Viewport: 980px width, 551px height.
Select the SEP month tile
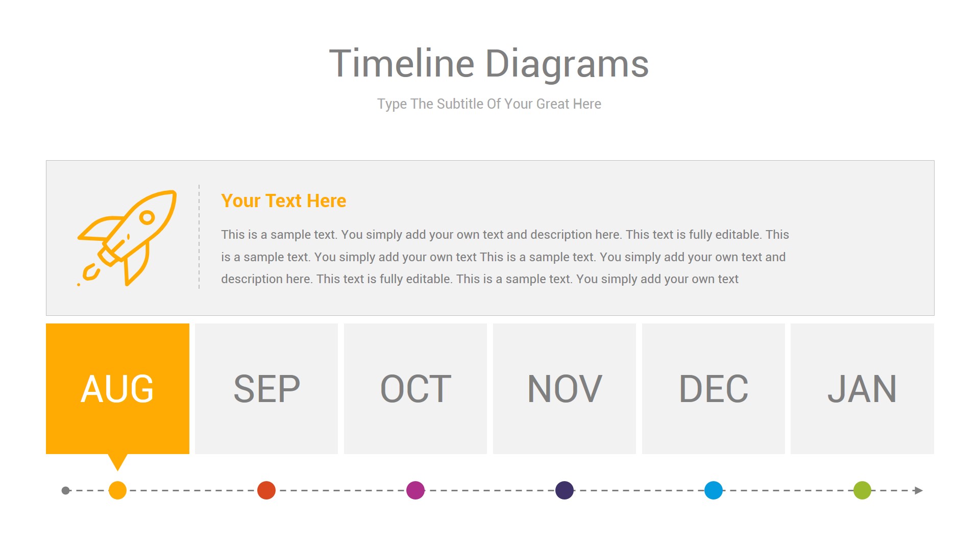pos(266,388)
